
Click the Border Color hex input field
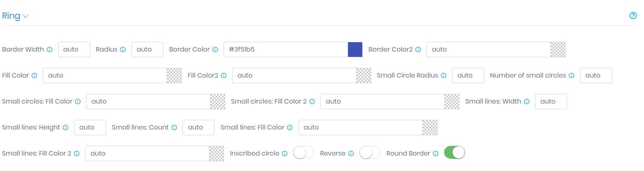click(286, 50)
